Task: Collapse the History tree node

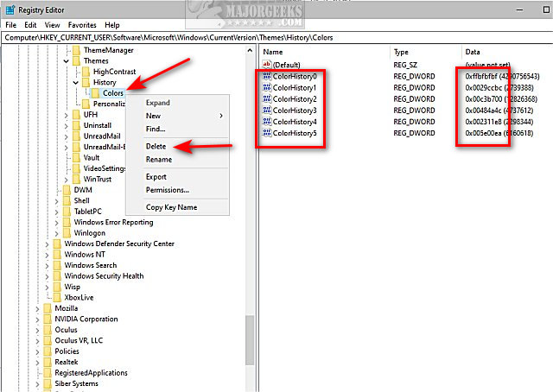Action: [x=75, y=83]
